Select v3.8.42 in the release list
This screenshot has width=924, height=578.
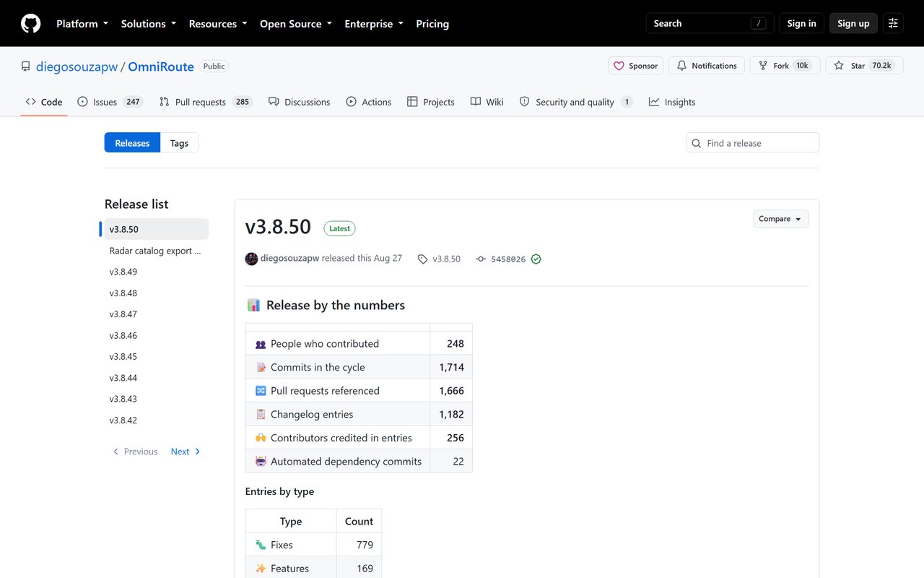pyautogui.click(x=157, y=420)
